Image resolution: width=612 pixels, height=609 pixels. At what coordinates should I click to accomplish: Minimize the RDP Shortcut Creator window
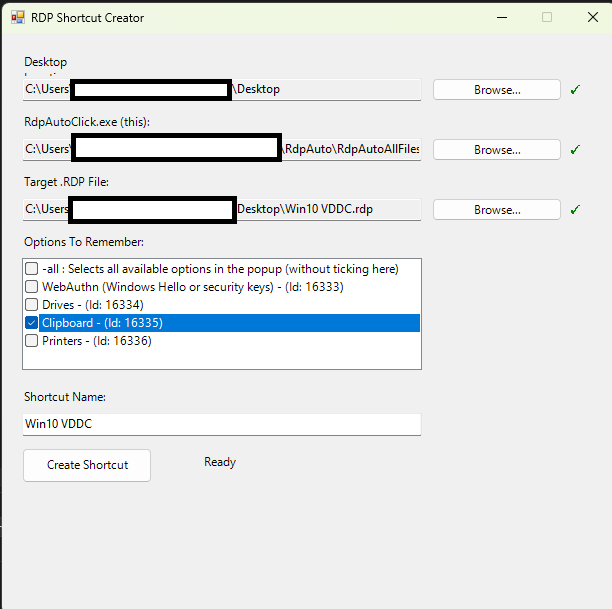[x=502, y=18]
